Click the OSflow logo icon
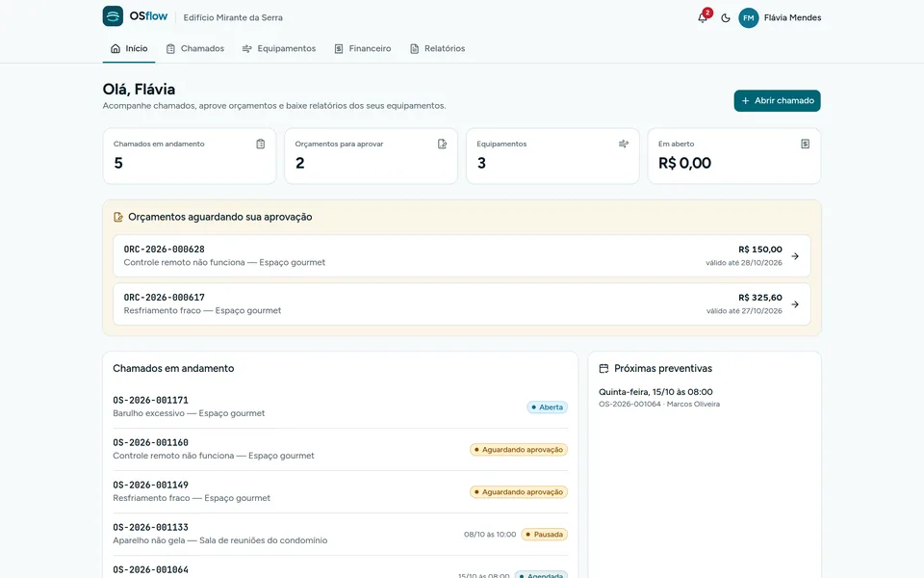Screen dimensions: 924x578 113,16
